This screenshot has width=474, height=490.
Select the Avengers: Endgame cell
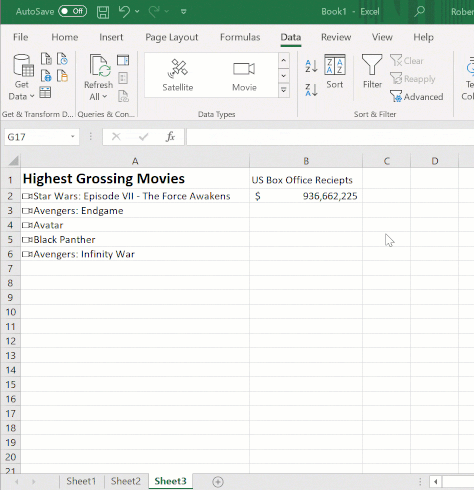click(135, 211)
